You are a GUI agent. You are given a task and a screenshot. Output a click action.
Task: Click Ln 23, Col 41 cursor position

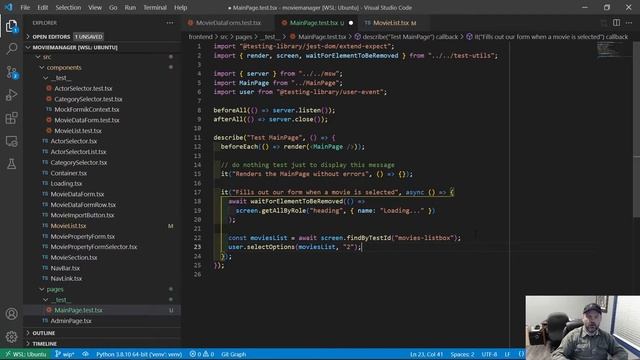pos(427,354)
